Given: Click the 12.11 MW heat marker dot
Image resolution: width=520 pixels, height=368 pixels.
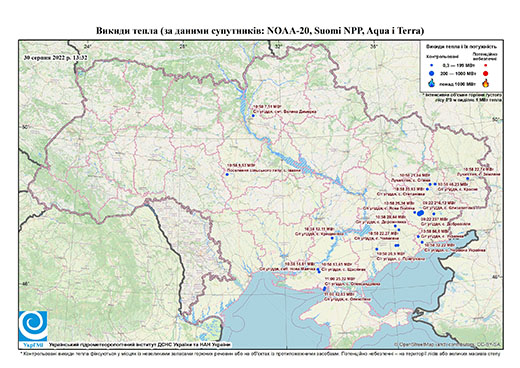Looking at the screenshot, I should (x=332, y=238).
